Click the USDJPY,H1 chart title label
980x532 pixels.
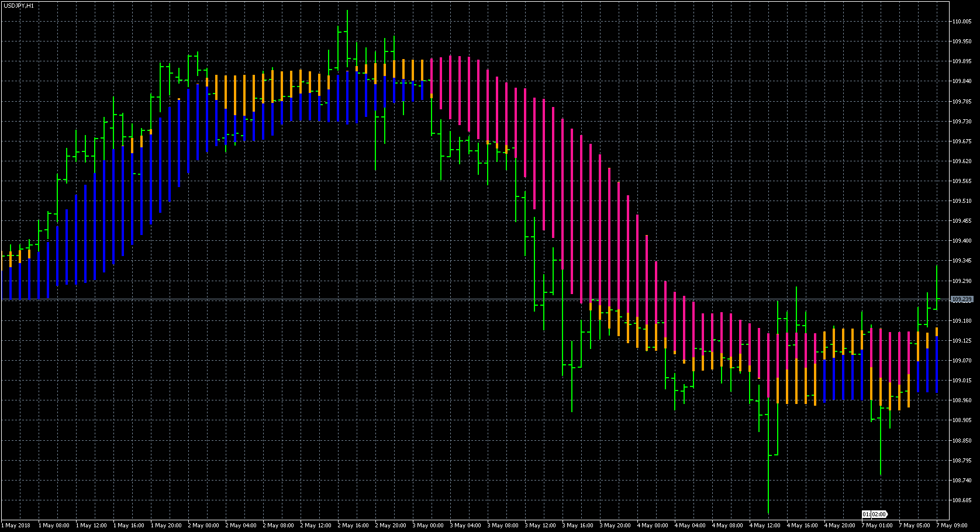[18, 5]
